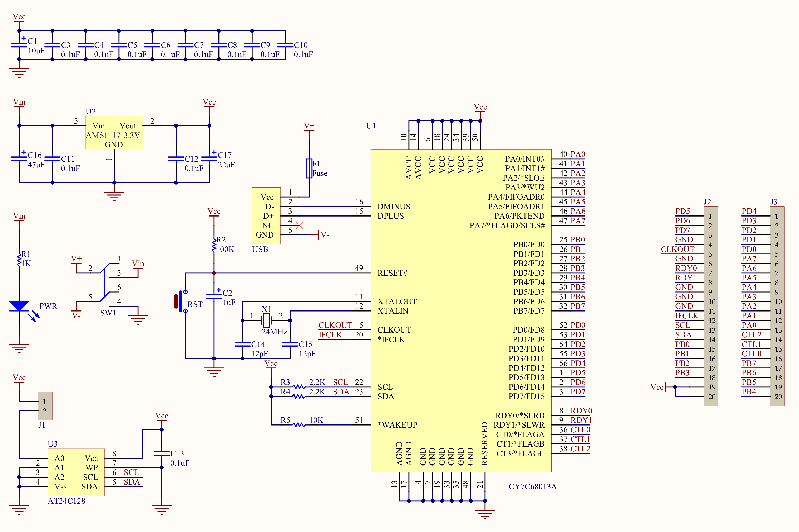
Task: Select the J1 two-pin header
Action: [45, 406]
